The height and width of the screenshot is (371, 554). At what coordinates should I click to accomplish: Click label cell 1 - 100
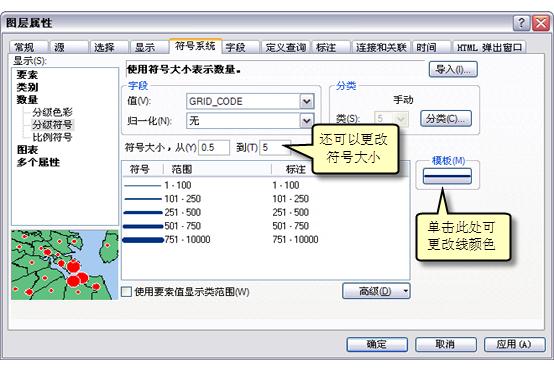point(286,185)
